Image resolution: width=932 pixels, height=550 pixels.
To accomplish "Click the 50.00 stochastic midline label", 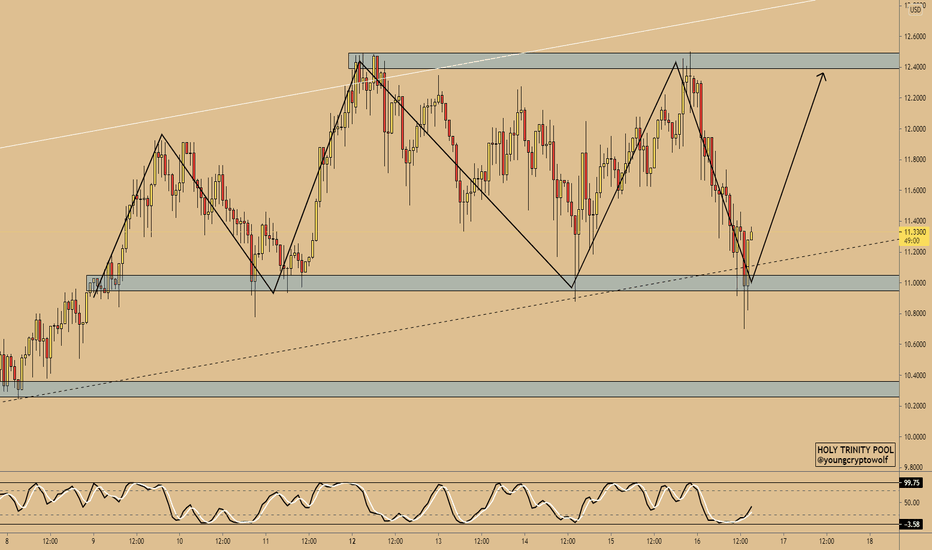I will [x=912, y=503].
